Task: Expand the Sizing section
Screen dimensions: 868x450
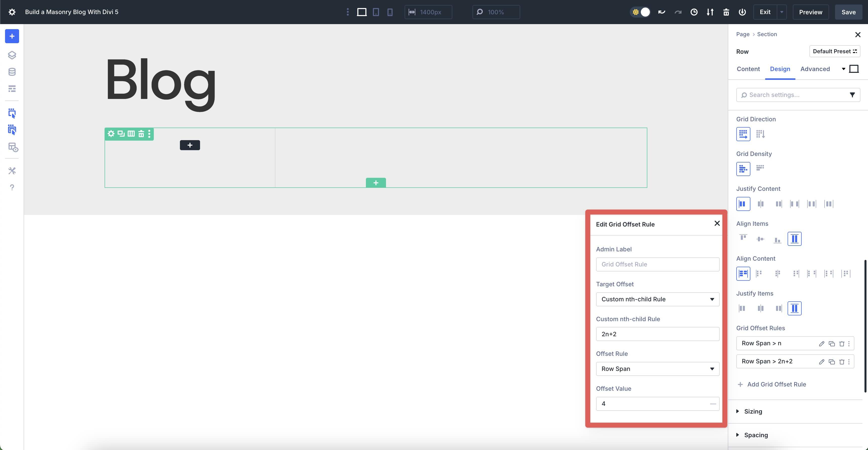Action: click(753, 411)
